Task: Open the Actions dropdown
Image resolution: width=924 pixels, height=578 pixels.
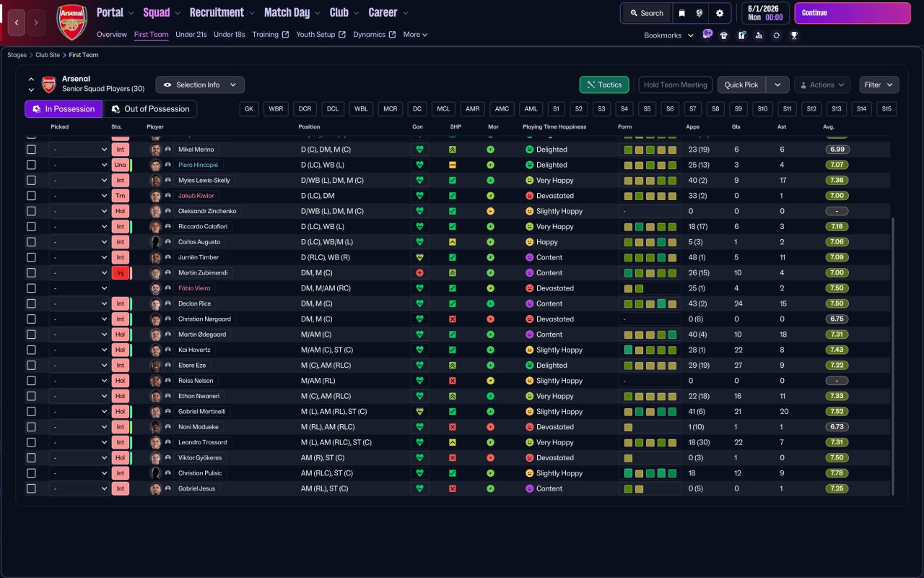Action: click(x=822, y=85)
